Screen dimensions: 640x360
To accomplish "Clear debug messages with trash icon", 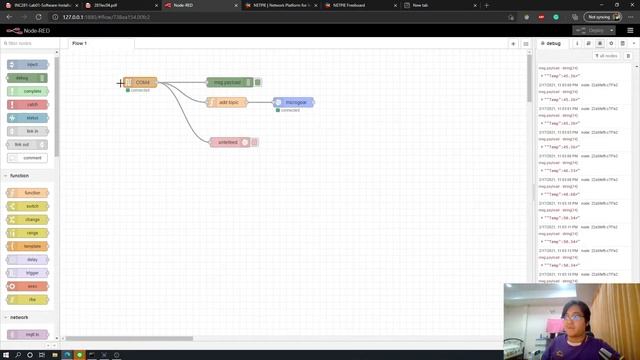I will click(x=628, y=56).
